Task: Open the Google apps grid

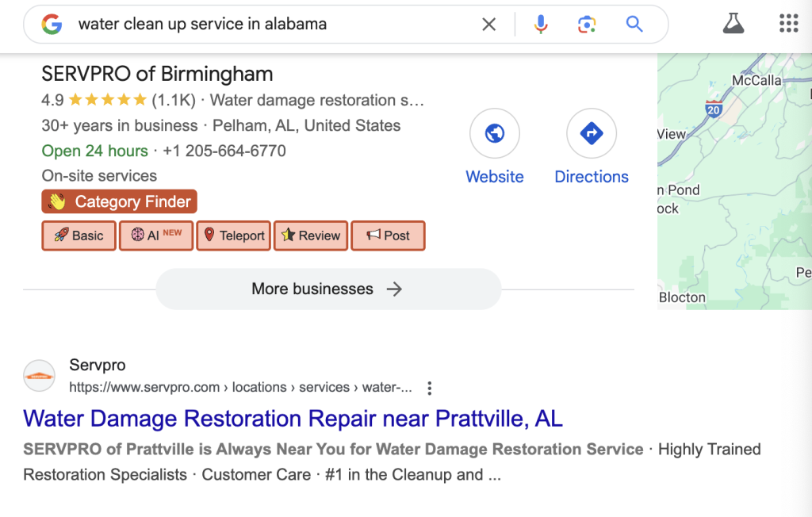Action: point(788,24)
